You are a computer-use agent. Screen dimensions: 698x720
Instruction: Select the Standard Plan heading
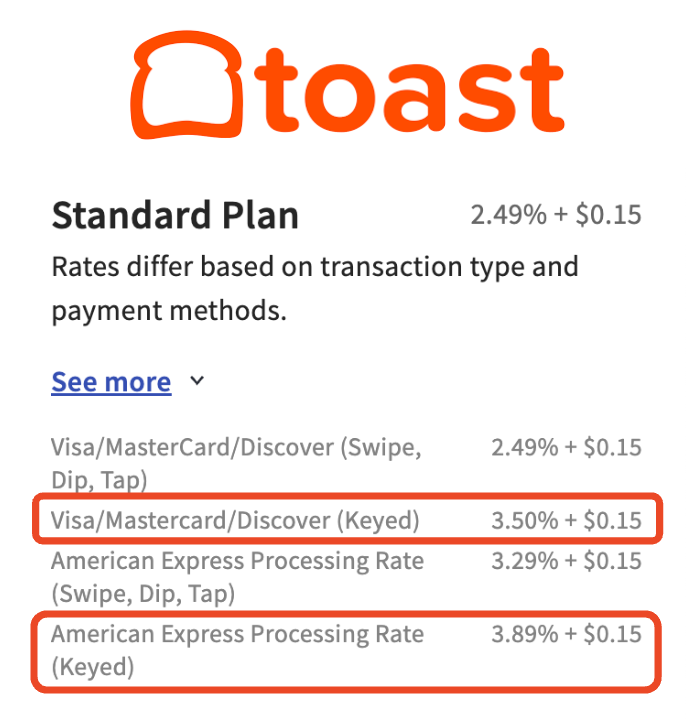click(175, 215)
